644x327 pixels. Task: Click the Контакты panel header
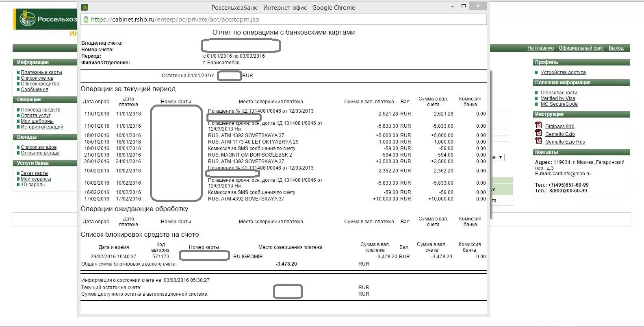pyautogui.click(x=581, y=152)
